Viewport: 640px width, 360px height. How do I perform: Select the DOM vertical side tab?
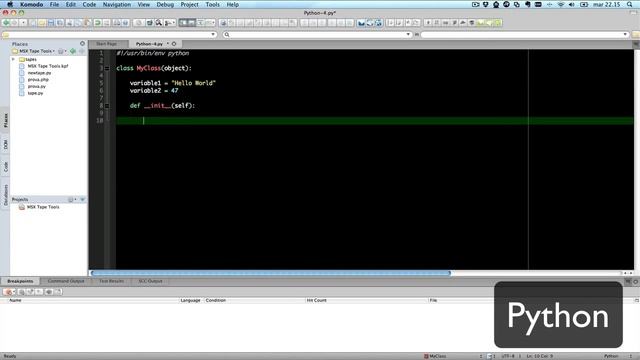click(5, 144)
